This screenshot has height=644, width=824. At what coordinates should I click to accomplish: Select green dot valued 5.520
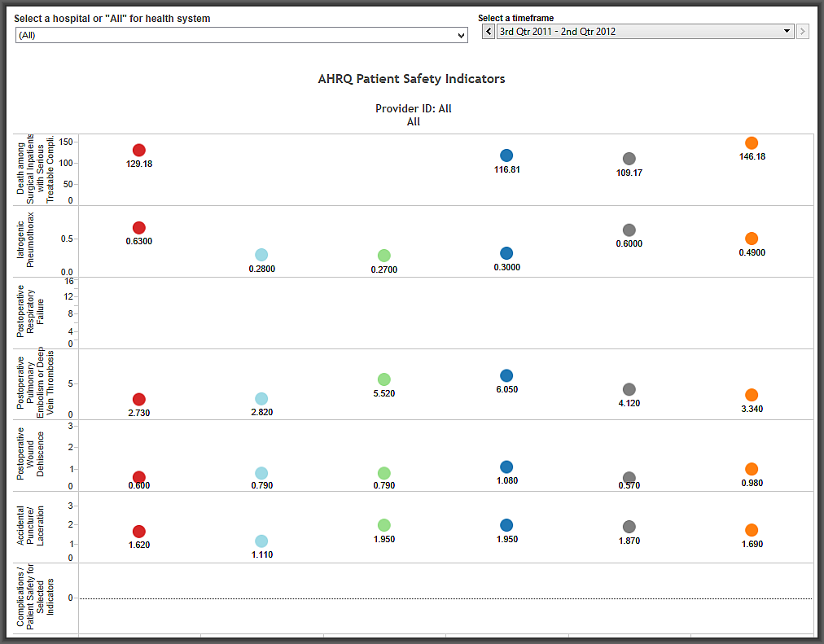click(x=384, y=379)
